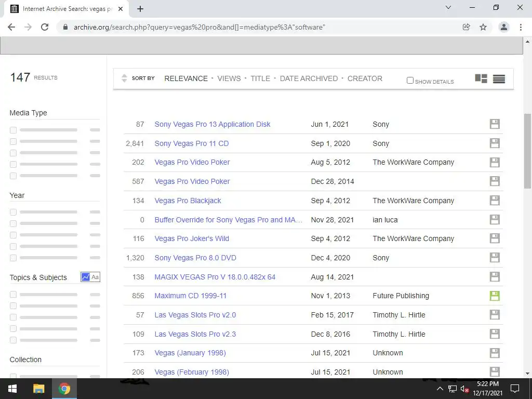The image size is (532, 399).
Task: Click the floppy icon for Las Vegas Slots Pro v2.3
Action: [495, 334]
